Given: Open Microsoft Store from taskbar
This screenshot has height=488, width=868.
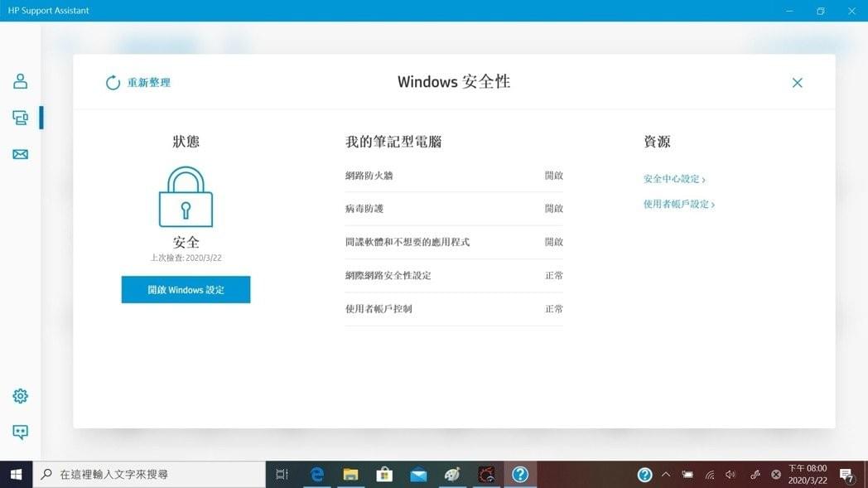Looking at the screenshot, I should pos(384,475).
